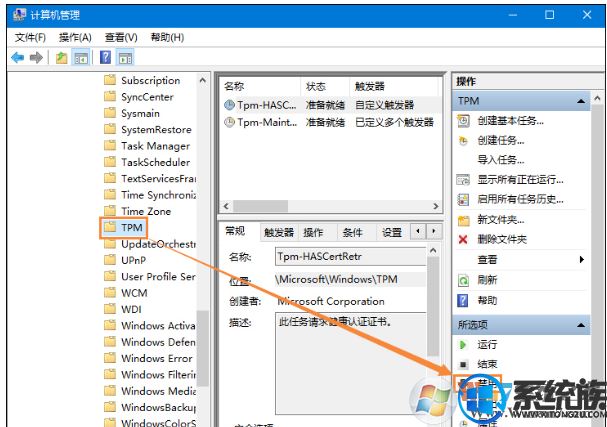The height and width of the screenshot is (427, 607).
Task: Click the Subscription folder icon
Action: [110, 80]
